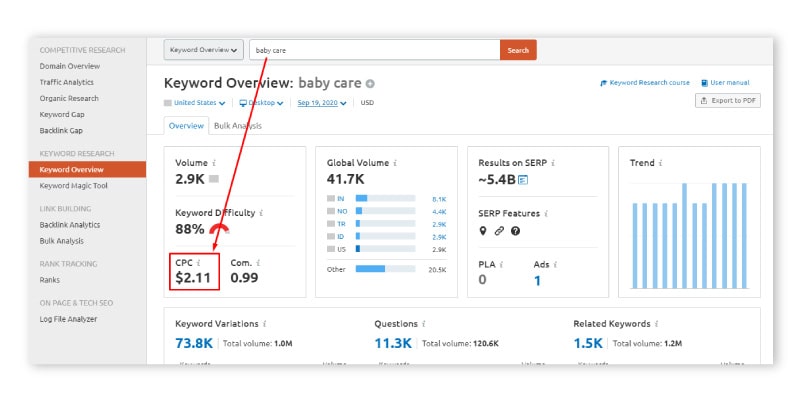Click the Trend info icon

point(660,163)
